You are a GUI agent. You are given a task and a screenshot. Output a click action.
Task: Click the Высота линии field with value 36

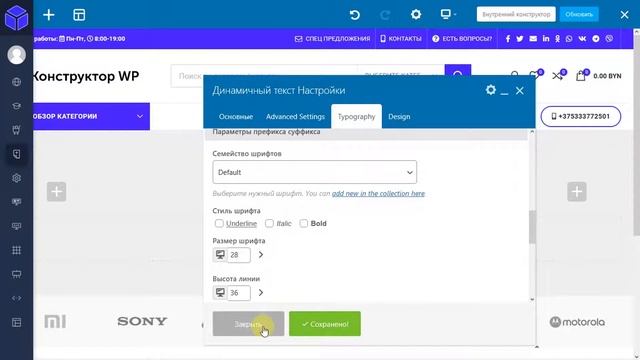pos(239,293)
